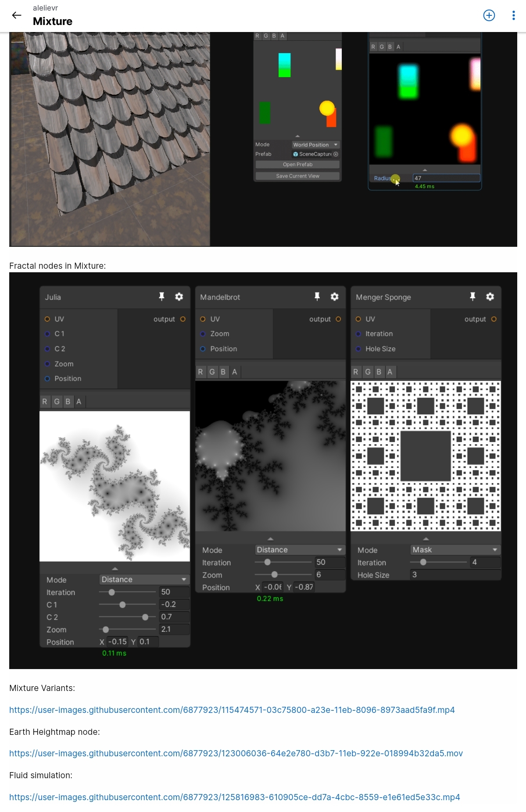Adjust the Menger Sponge Iteration slider

click(x=438, y=562)
